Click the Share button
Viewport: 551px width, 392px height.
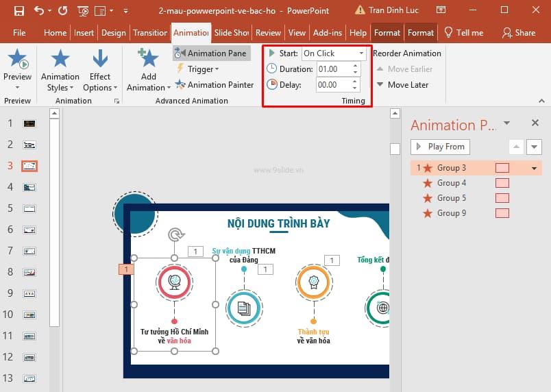pos(519,33)
